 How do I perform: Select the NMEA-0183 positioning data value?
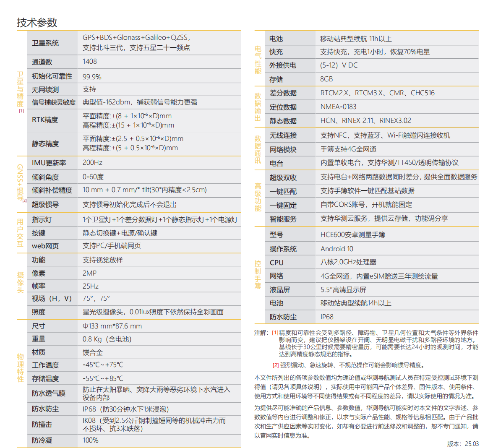point(338,107)
